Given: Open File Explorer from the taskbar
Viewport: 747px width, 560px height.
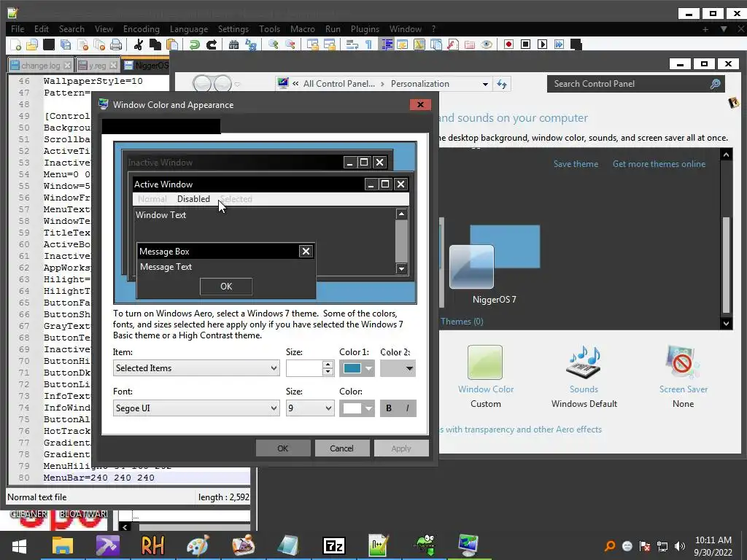Looking at the screenshot, I should coord(63,545).
